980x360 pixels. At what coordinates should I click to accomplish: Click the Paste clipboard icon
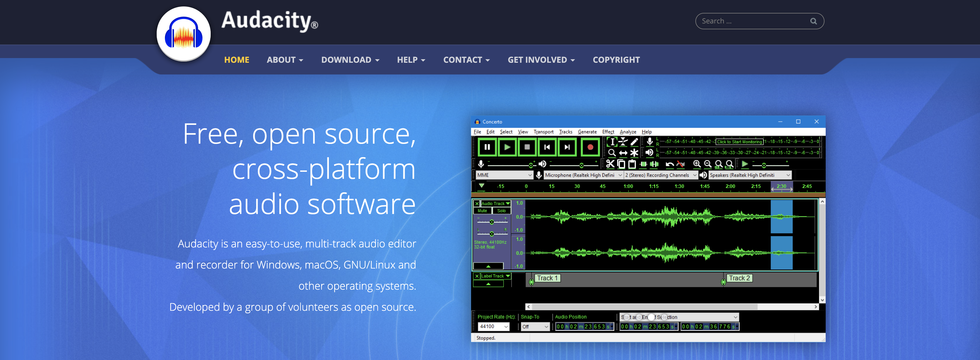pos(632,164)
